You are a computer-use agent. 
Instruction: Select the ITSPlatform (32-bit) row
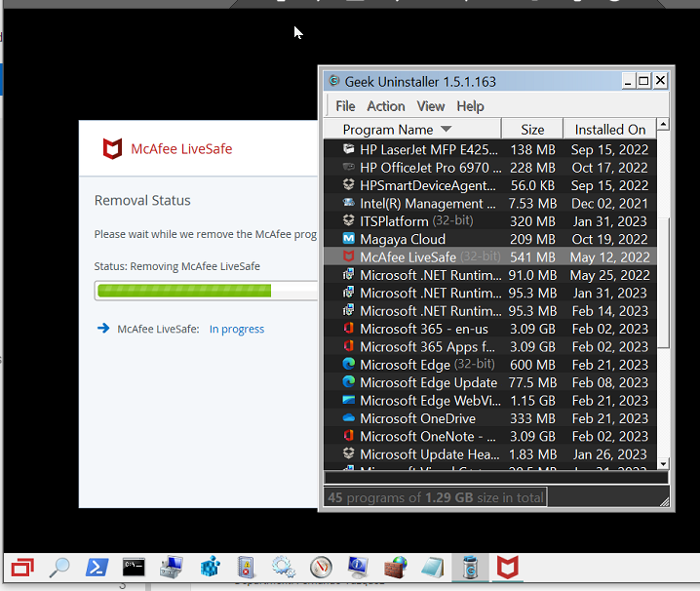point(490,221)
